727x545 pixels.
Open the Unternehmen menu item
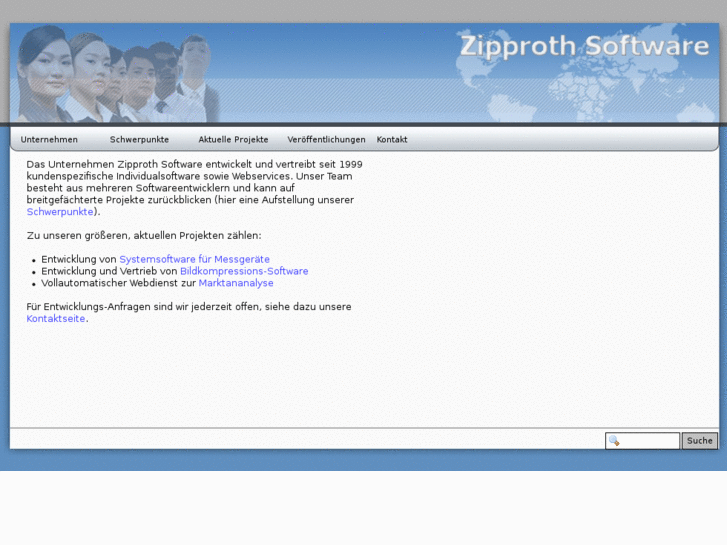tap(49, 140)
